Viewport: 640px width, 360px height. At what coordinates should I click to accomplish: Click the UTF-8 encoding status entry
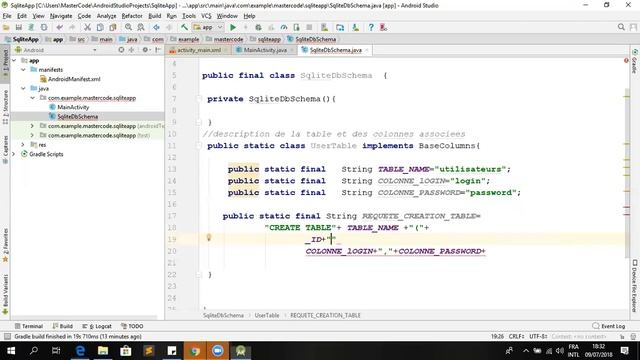tap(538, 337)
